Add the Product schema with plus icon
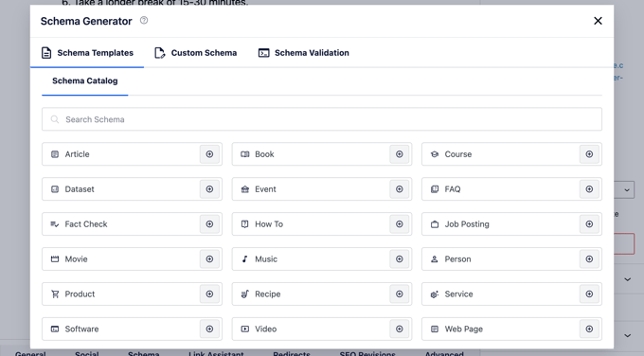 point(209,294)
